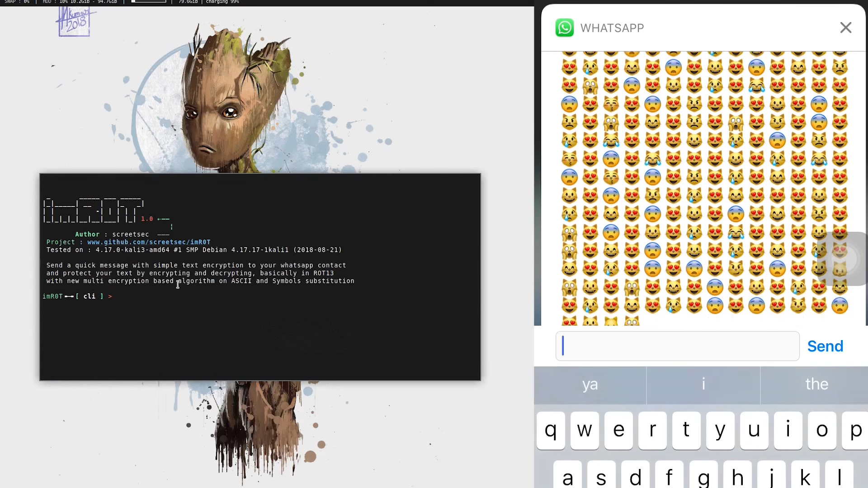Choose the "ya" word suggestion
Viewport: 868px width, 488px height.
(x=590, y=385)
